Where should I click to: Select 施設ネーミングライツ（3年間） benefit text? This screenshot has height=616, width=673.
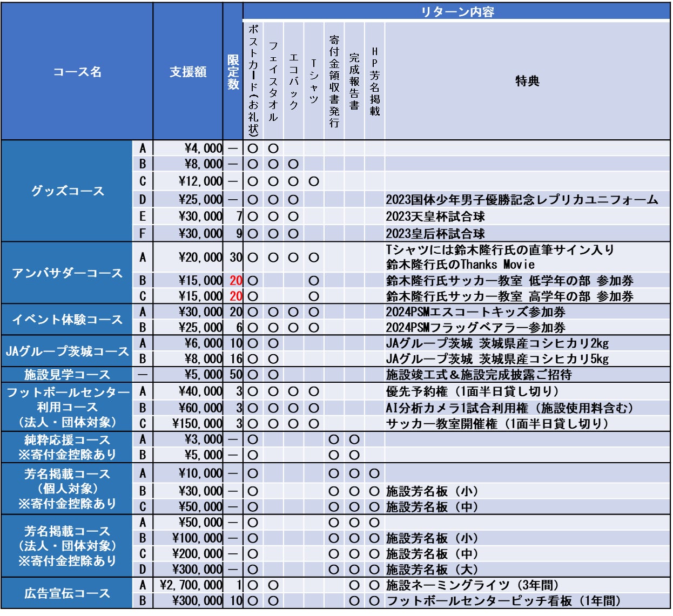(x=473, y=585)
